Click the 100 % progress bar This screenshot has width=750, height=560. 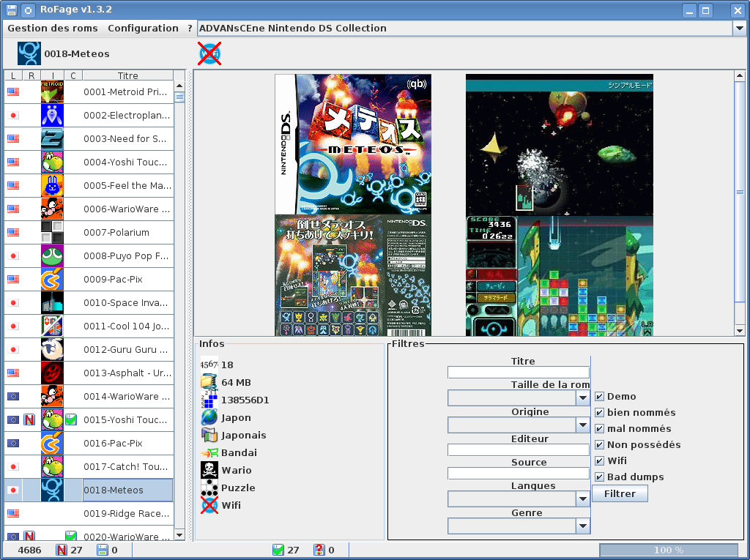[669, 550]
